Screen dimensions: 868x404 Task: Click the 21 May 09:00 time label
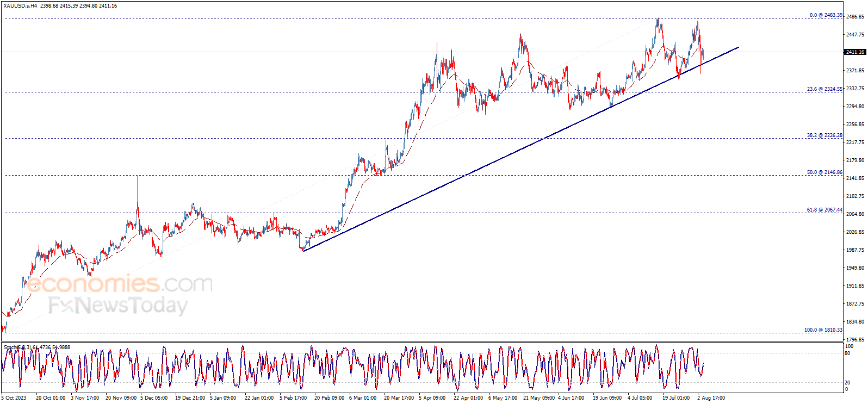[539, 398]
